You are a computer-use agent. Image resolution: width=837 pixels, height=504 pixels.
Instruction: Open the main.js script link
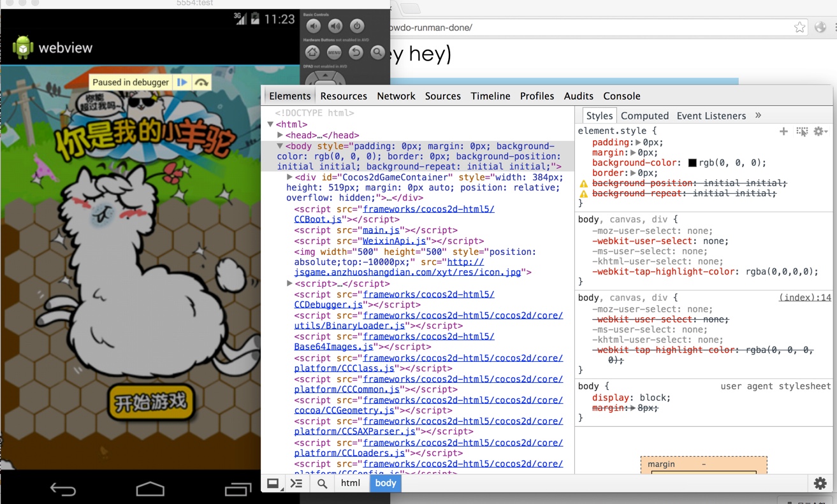(x=381, y=230)
